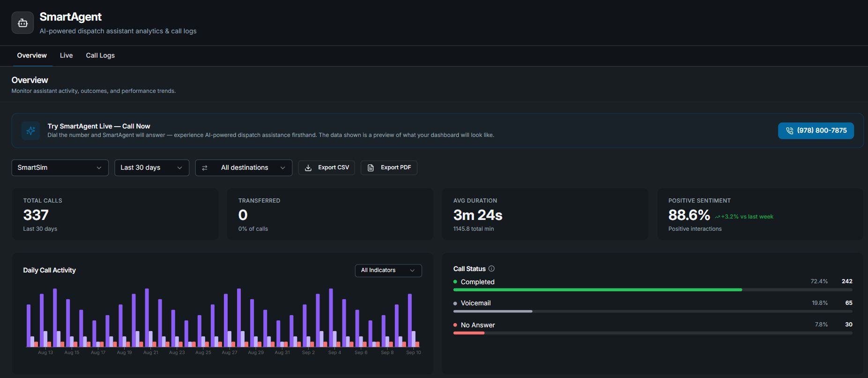Viewport: 868px width, 378px height.
Task: Click the tall purple bar above Aug 21
Action: (147, 318)
